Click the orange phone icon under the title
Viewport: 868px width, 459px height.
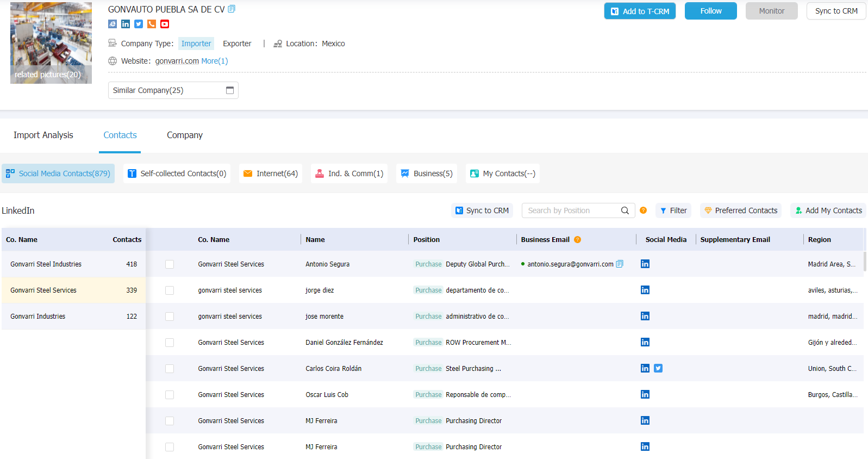152,24
